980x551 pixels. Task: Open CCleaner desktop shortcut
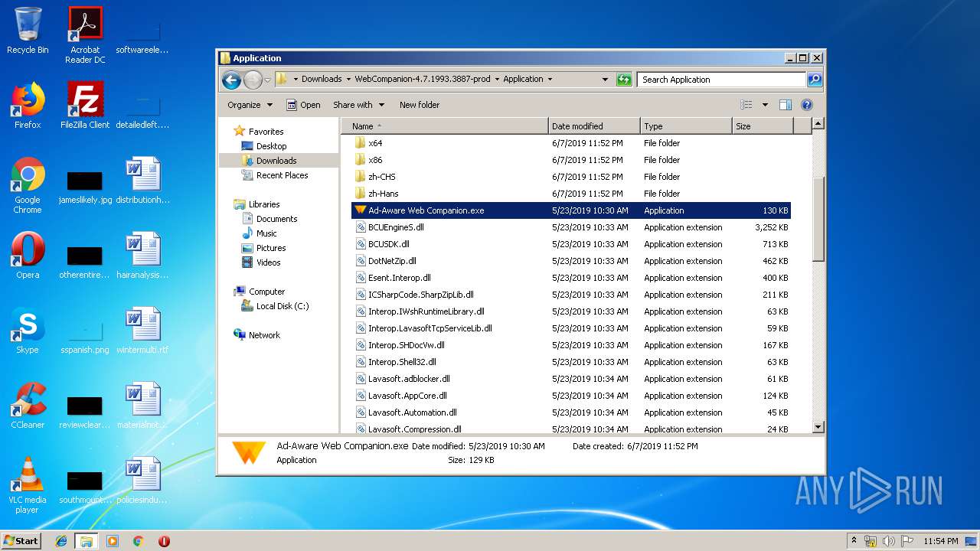coord(28,406)
